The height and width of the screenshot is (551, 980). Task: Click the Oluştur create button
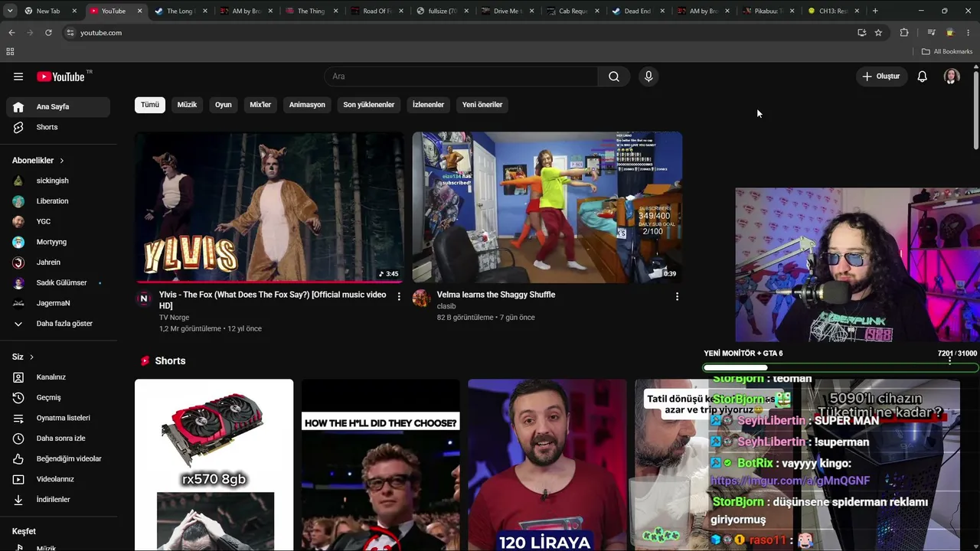click(880, 77)
